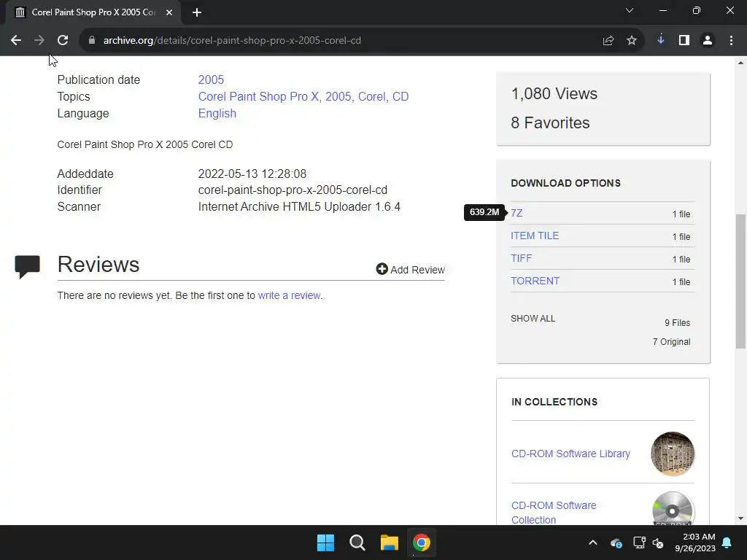View site information lock icon
Image resolution: width=747 pixels, height=560 pixels.
(x=91, y=41)
